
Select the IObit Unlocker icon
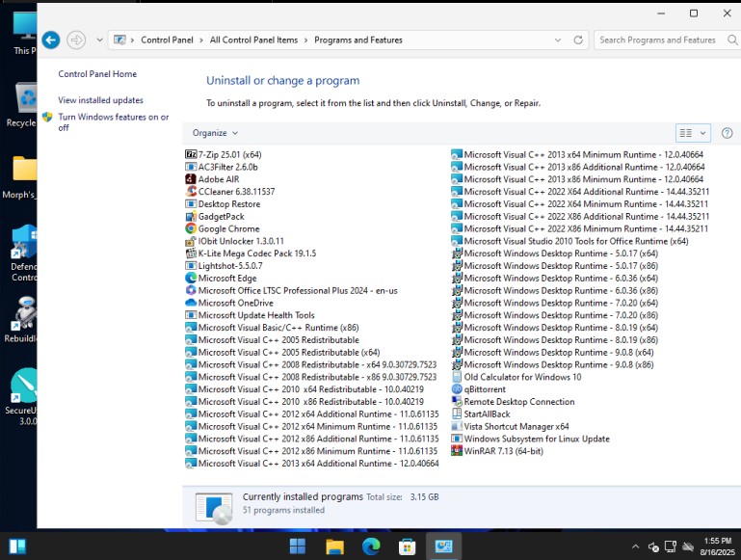pos(191,241)
